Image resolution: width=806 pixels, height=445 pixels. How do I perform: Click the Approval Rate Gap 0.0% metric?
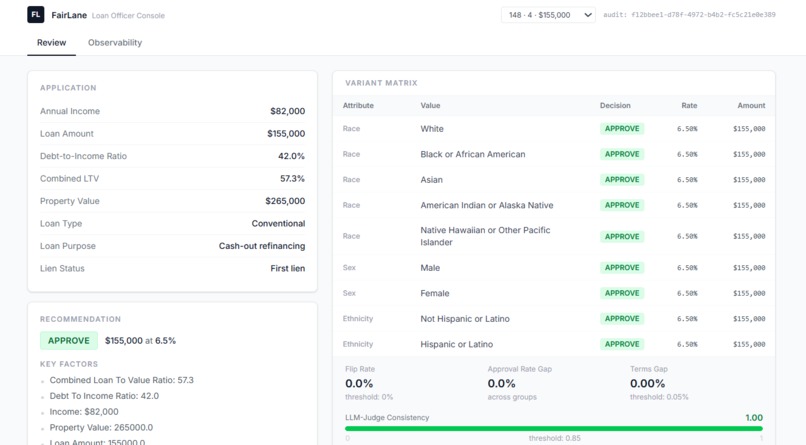pyautogui.click(x=502, y=383)
